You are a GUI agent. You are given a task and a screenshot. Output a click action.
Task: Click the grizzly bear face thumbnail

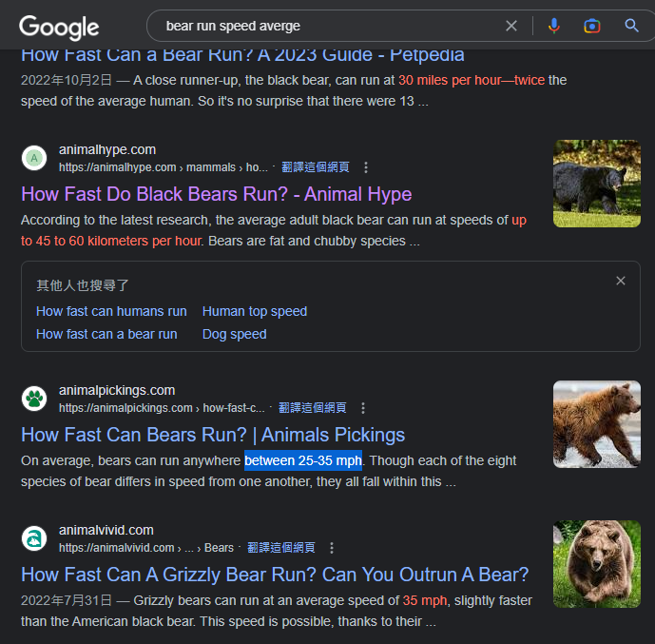(x=597, y=564)
